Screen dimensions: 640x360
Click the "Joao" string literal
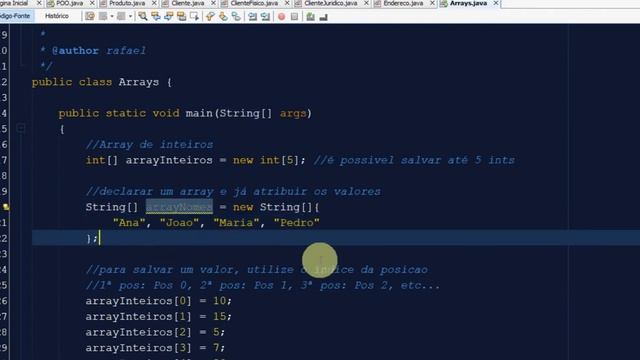[179, 223]
